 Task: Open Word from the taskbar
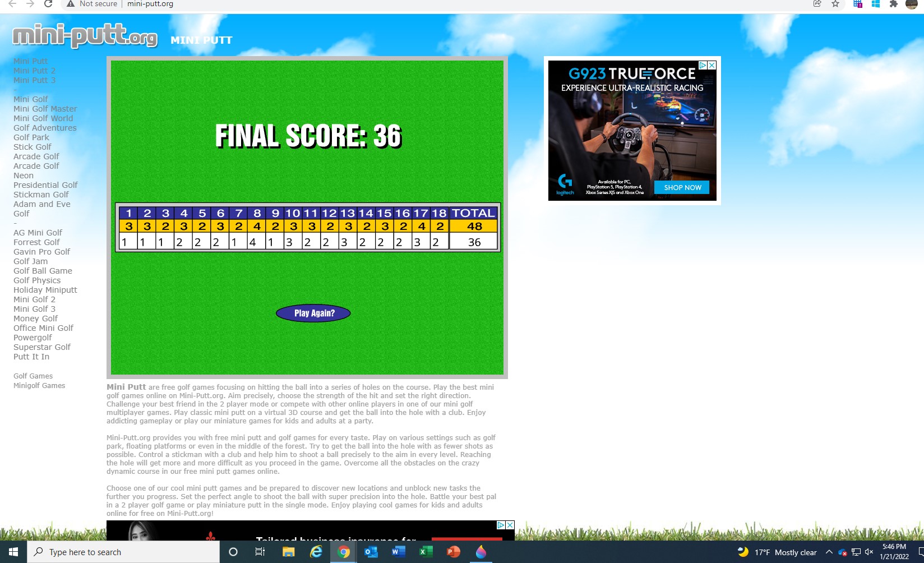pyautogui.click(x=398, y=552)
